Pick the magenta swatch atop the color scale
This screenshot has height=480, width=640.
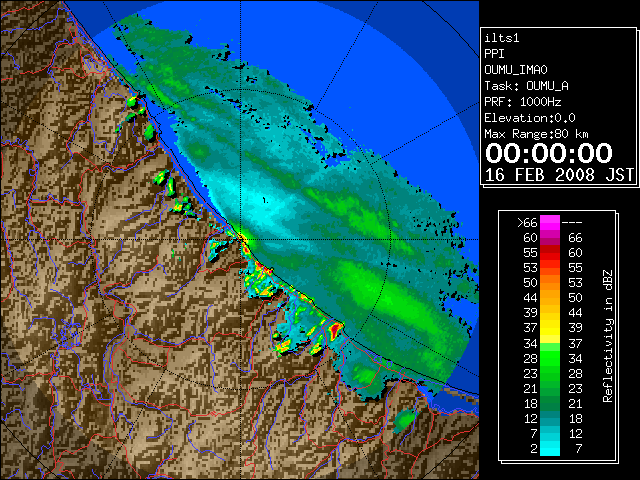550,222
